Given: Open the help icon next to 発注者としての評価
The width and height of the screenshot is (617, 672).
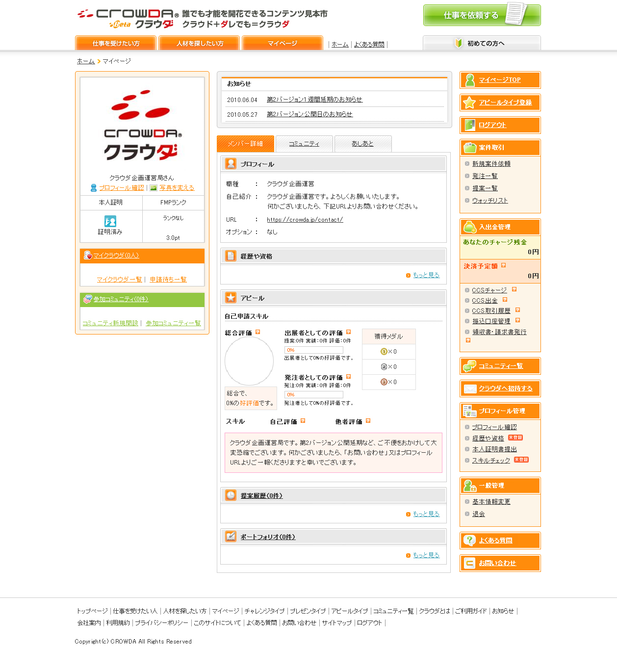Looking at the screenshot, I should [349, 377].
